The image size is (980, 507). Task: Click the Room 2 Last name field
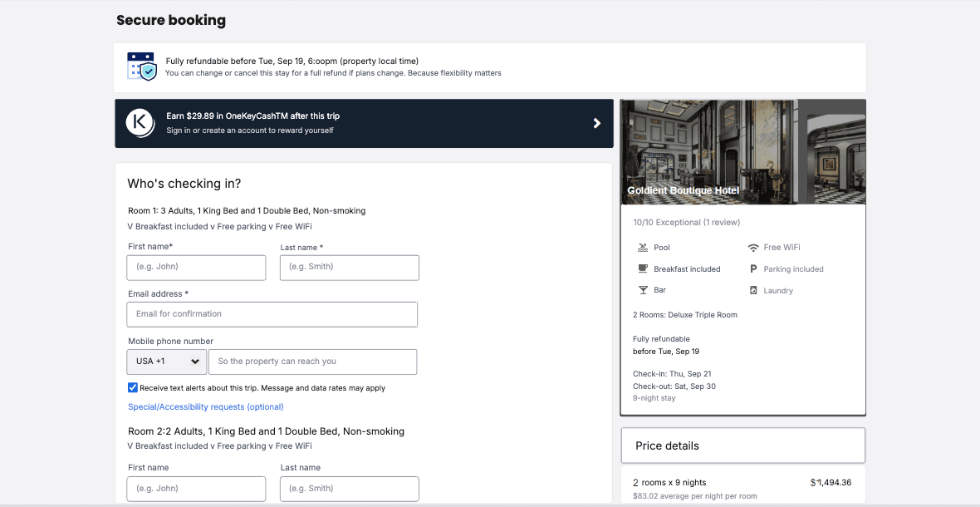(349, 488)
